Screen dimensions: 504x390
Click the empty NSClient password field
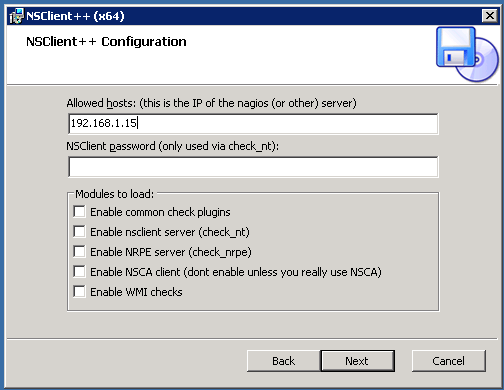point(253,167)
